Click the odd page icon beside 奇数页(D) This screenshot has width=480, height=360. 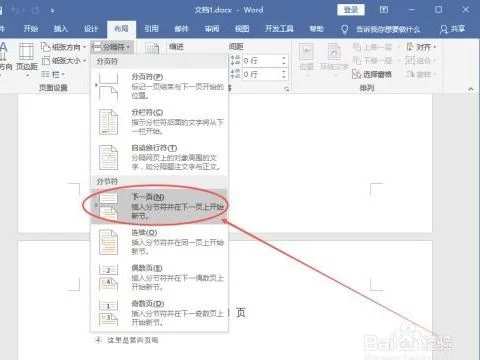point(109,313)
